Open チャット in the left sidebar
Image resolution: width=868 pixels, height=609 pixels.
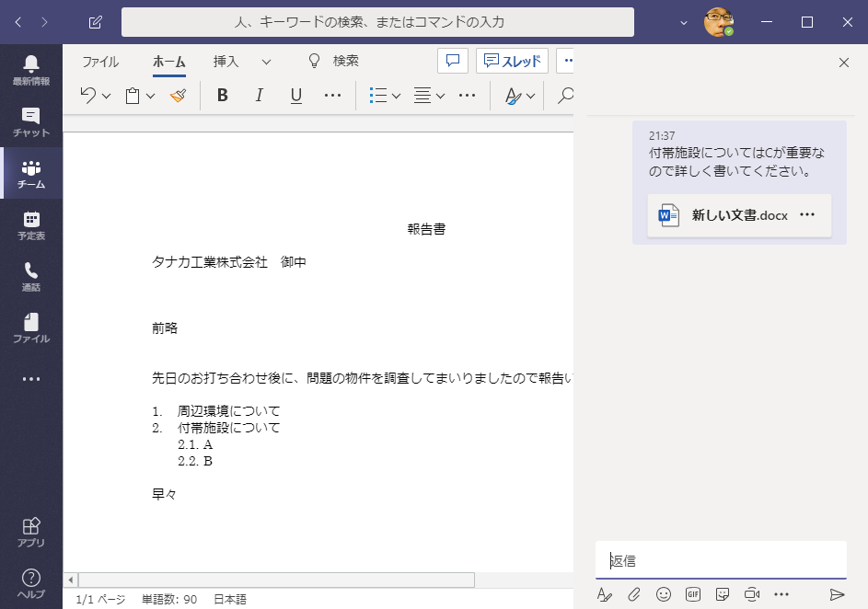(x=31, y=122)
